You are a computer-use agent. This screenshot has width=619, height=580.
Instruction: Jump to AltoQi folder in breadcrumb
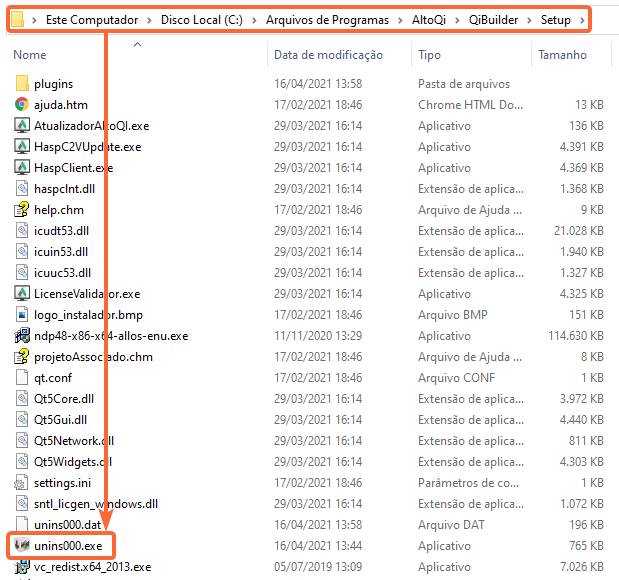[x=429, y=20]
